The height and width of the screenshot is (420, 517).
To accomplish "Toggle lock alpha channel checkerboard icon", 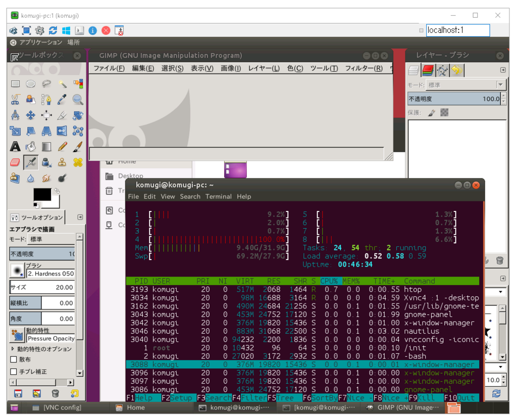I will coord(444,113).
